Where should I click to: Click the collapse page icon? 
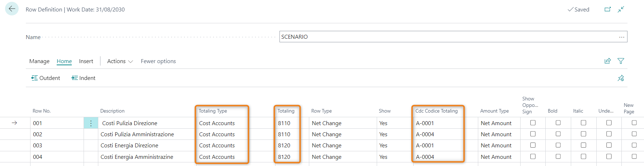pyautogui.click(x=621, y=9)
